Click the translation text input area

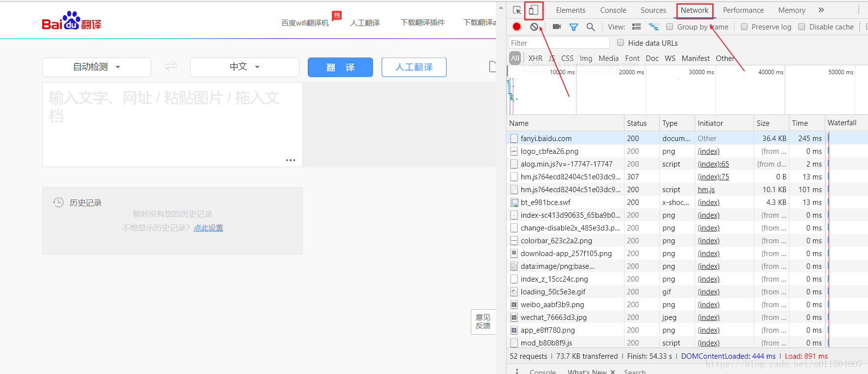click(172, 125)
